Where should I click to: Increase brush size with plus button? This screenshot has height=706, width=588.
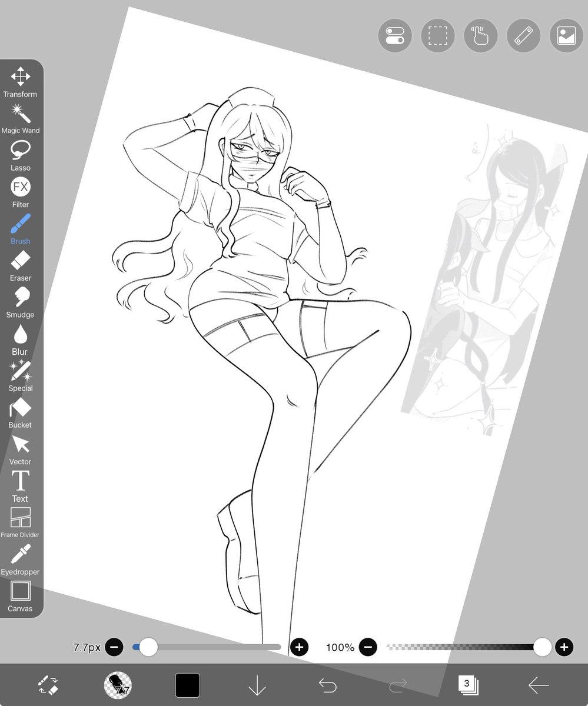(x=299, y=647)
